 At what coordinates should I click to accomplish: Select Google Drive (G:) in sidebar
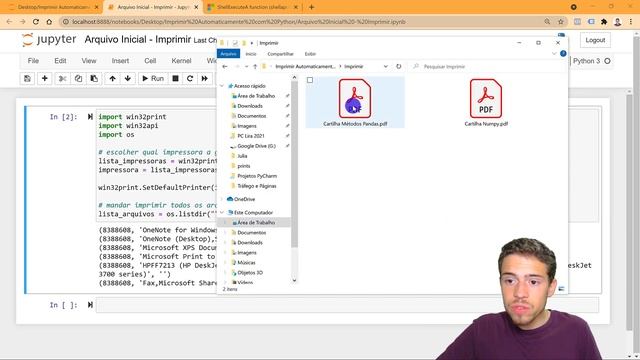[256, 146]
